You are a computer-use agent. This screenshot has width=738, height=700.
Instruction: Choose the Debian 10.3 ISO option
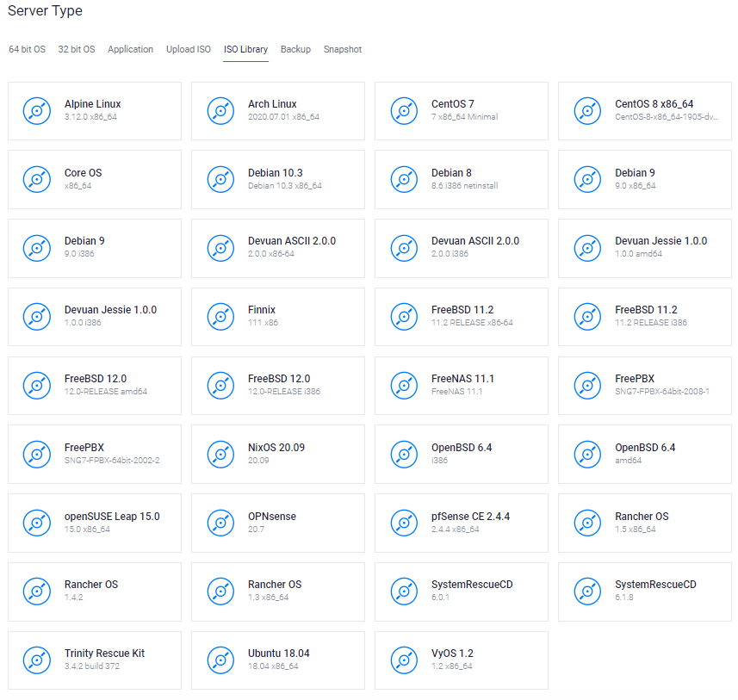coord(277,179)
